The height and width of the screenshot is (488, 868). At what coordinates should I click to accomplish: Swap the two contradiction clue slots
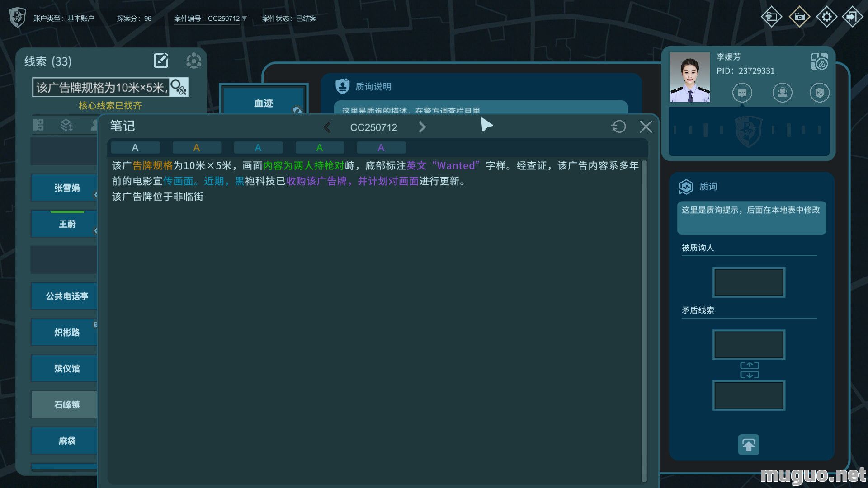749,370
